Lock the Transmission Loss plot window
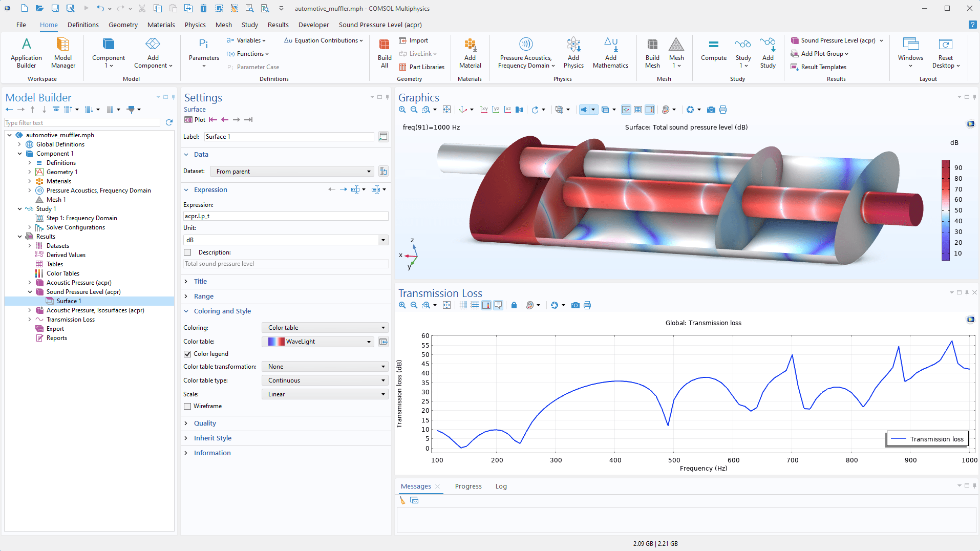 pos(514,305)
